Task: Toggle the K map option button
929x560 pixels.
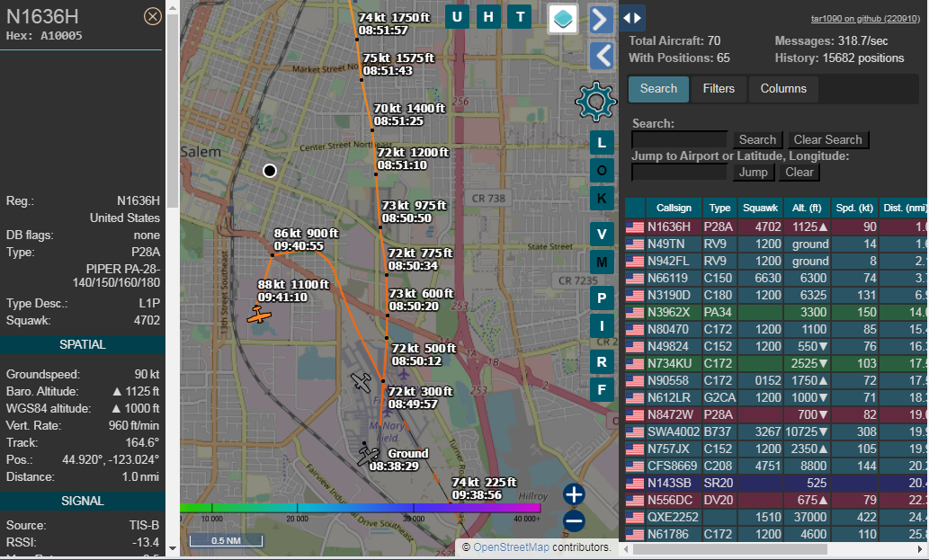Action: (602, 199)
